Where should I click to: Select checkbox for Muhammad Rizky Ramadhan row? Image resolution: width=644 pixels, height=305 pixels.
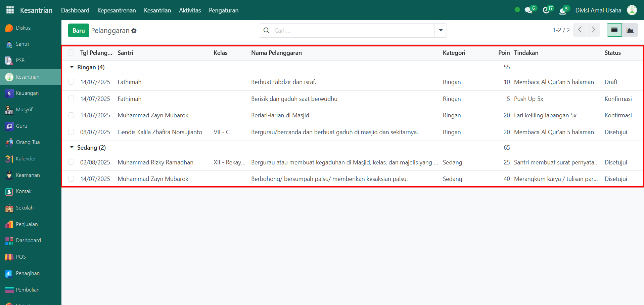click(71, 162)
